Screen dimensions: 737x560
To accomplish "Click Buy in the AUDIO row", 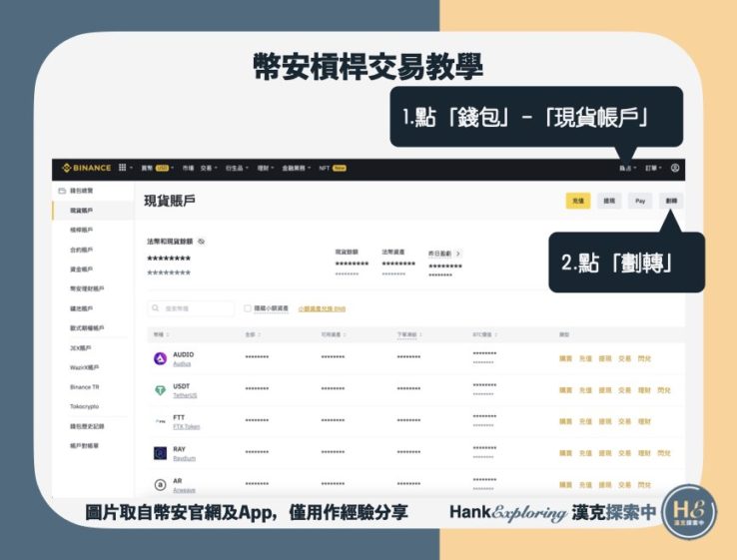I will (x=565, y=359).
